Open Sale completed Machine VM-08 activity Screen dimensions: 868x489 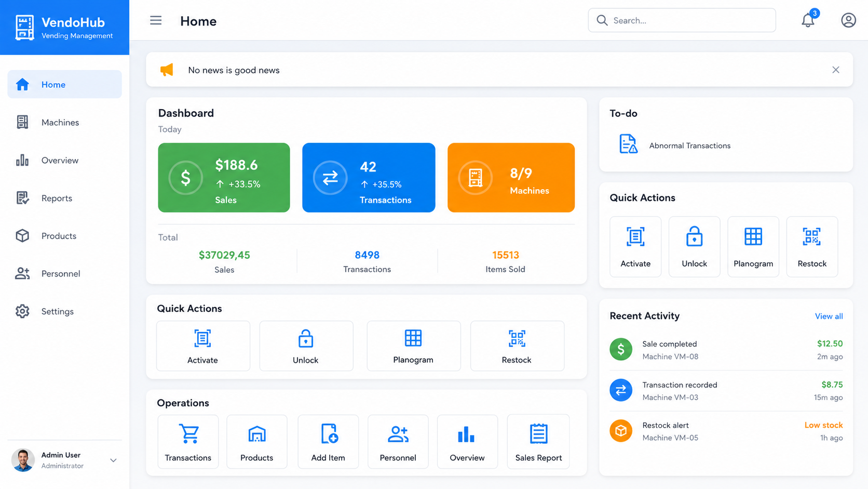click(726, 350)
